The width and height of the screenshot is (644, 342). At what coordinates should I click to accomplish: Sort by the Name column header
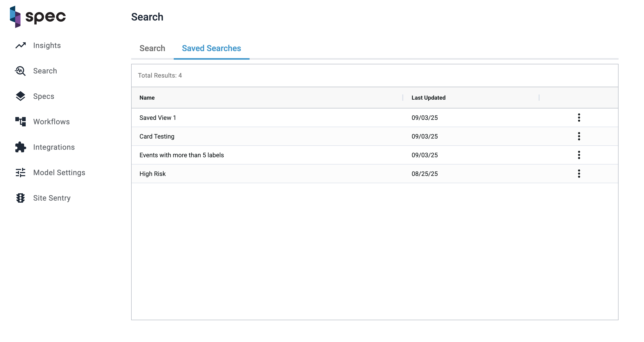click(147, 98)
